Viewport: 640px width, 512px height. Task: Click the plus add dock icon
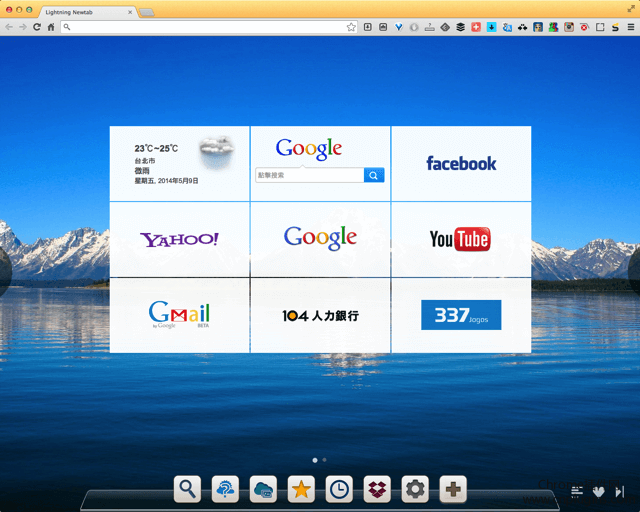point(453,489)
